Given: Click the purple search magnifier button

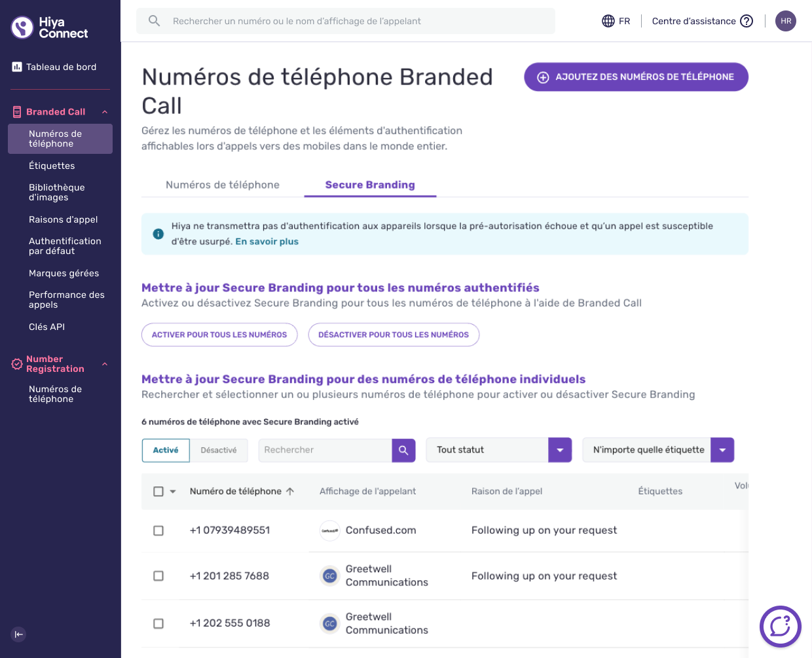Looking at the screenshot, I should (403, 450).
